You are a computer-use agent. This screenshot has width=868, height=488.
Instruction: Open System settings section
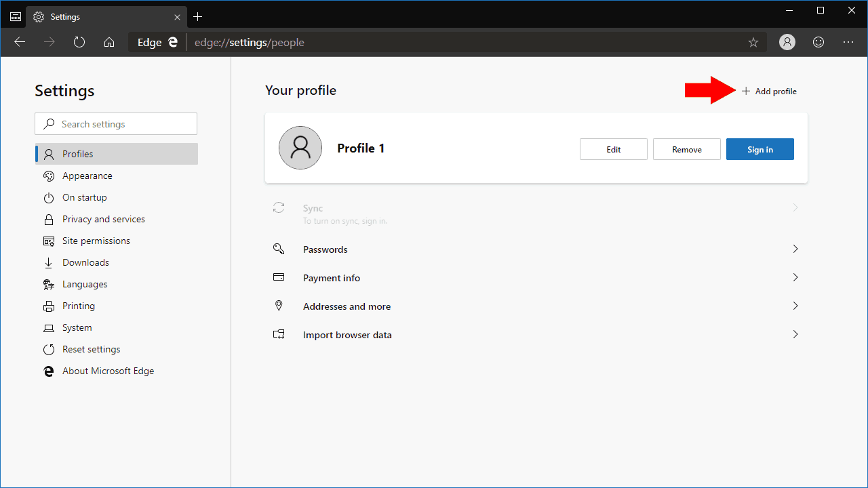click(x=117, y=327)
